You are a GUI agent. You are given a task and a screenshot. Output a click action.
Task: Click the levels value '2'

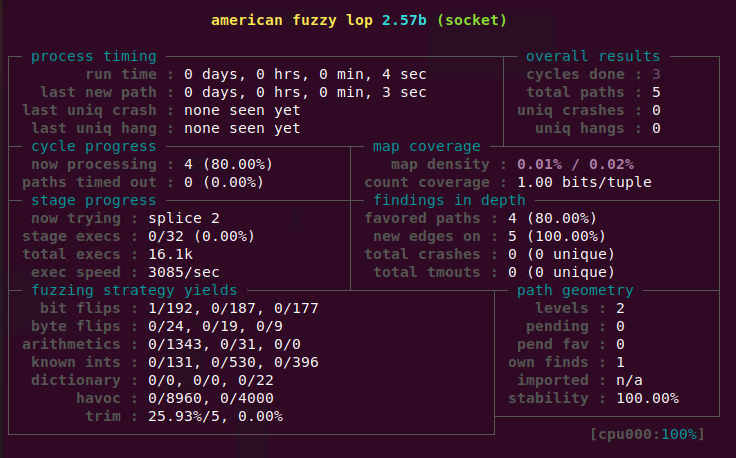point(620,308)
